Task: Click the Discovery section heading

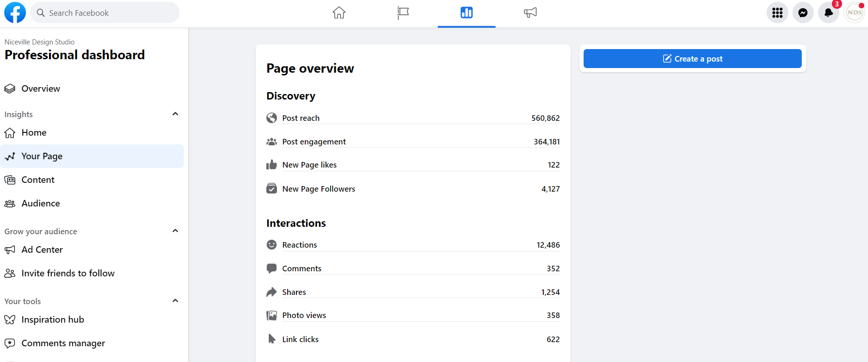Action: coord(290,96)
